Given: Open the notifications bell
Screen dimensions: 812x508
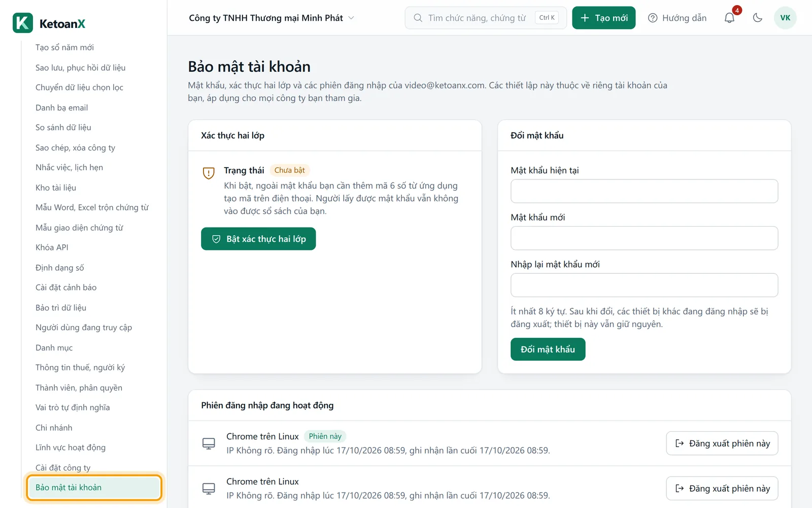Looking at the screenshot, I should (729, 18).
